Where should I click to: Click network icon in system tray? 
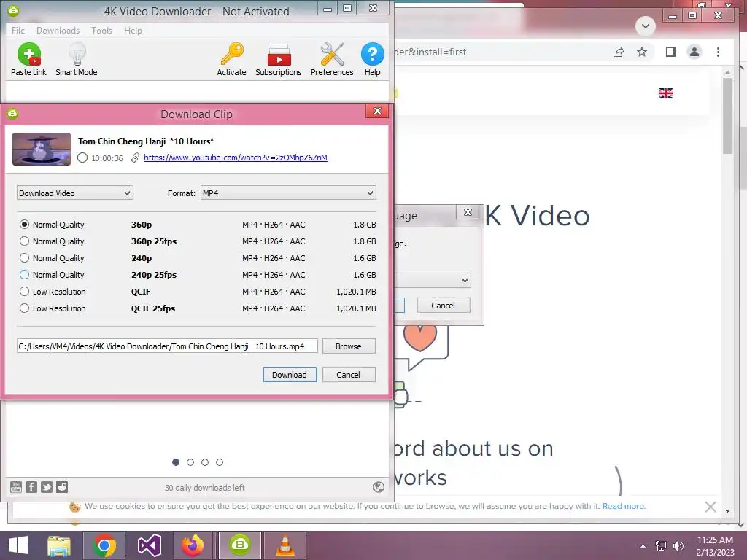point(661,546)
